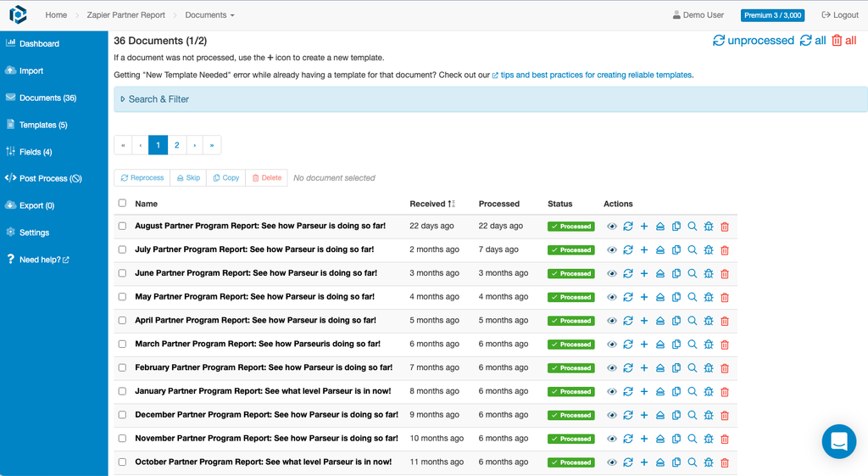
Task: Sort by the Received column
Action: 432,204
